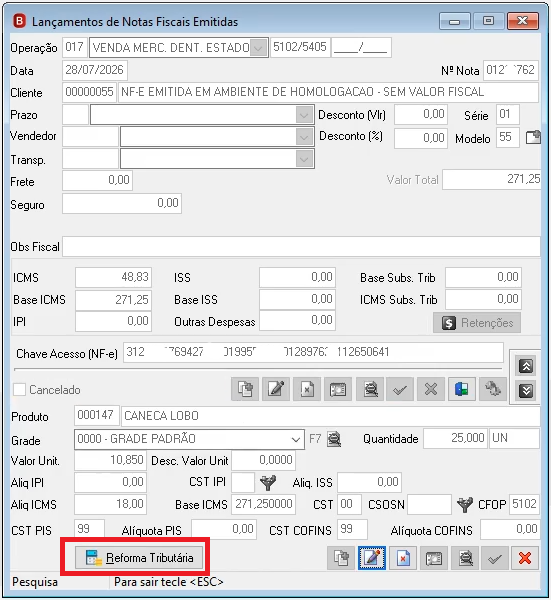Click the Base Subs. Trib field
This screenshot has width=551, height=600.
click(x=483, y=277)
